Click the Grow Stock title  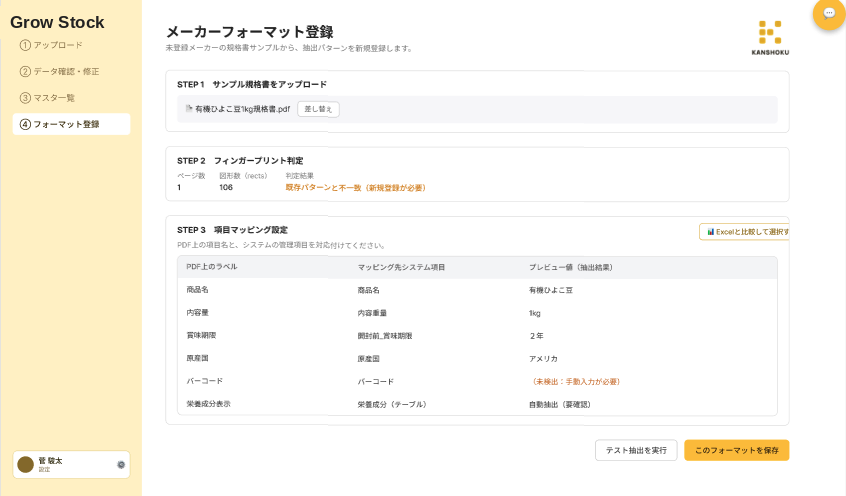(x=57, y=22)
